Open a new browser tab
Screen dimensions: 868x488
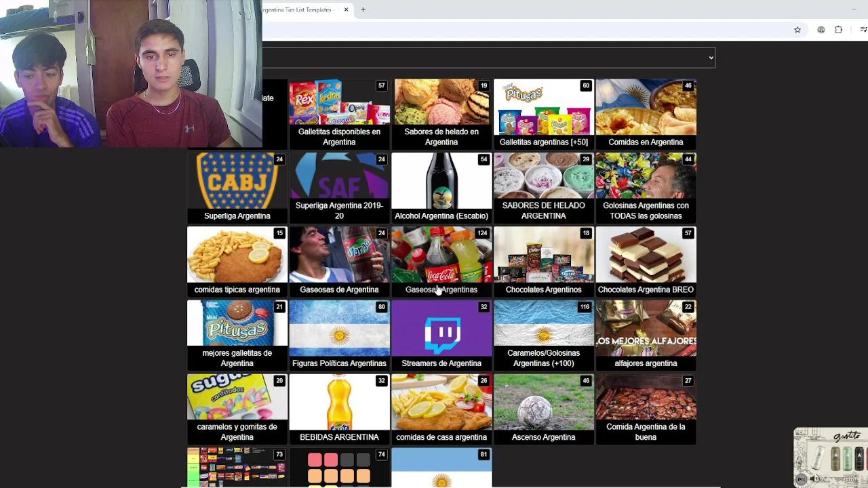(x=363, y=9)
